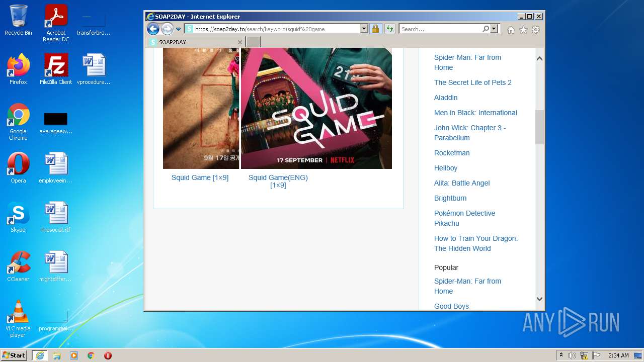Open Favorites star icon
The height and width of the screenshot is (362, 644).
click(x=523, y=30)
